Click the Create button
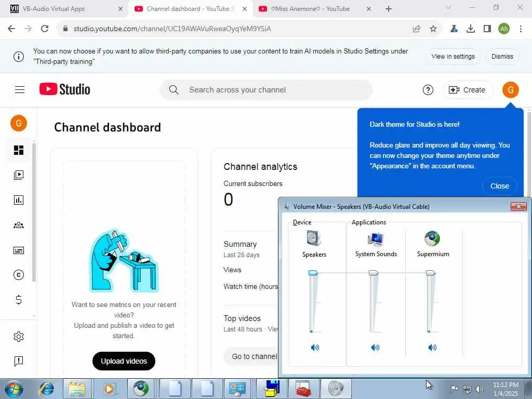Image resolution: width=532 pixels, height=399 pixels. coord(467,90)
